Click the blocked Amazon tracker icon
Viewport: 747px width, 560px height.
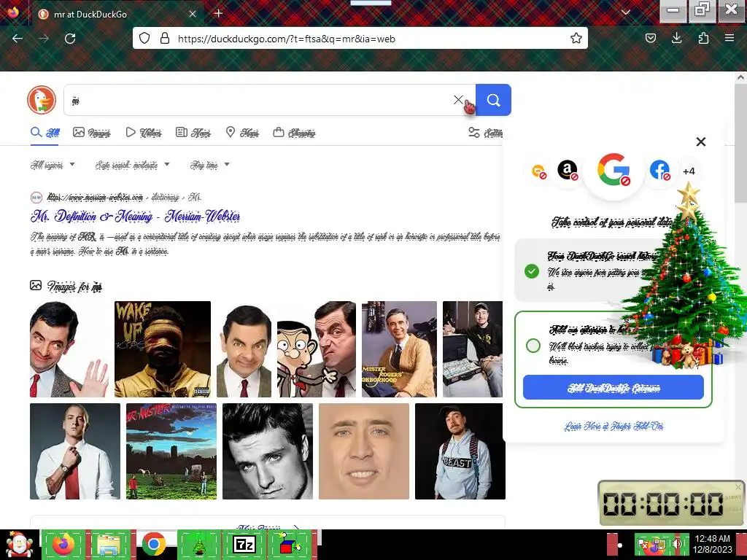[x=568, y=170]
